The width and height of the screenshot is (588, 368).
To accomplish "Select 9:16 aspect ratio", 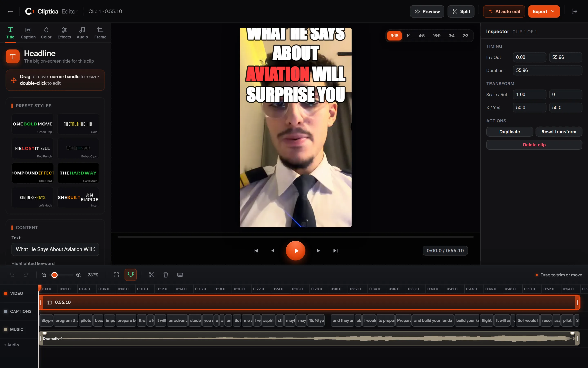I will click(x=394, y=36).
